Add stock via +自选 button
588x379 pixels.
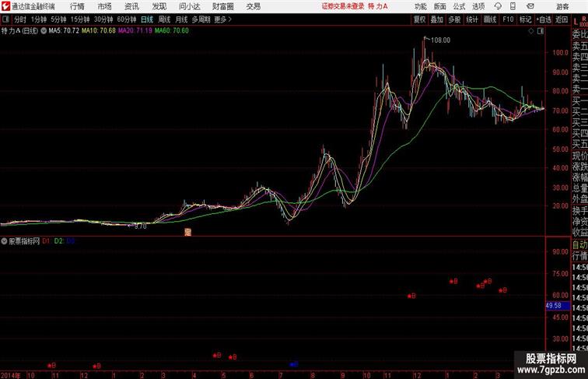click(x=544, y=19)
